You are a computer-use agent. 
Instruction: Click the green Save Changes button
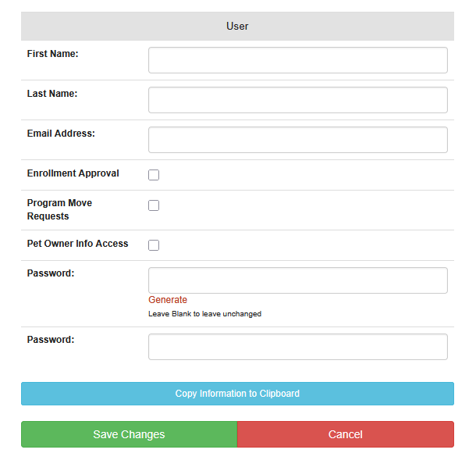(x=129, y=434)
